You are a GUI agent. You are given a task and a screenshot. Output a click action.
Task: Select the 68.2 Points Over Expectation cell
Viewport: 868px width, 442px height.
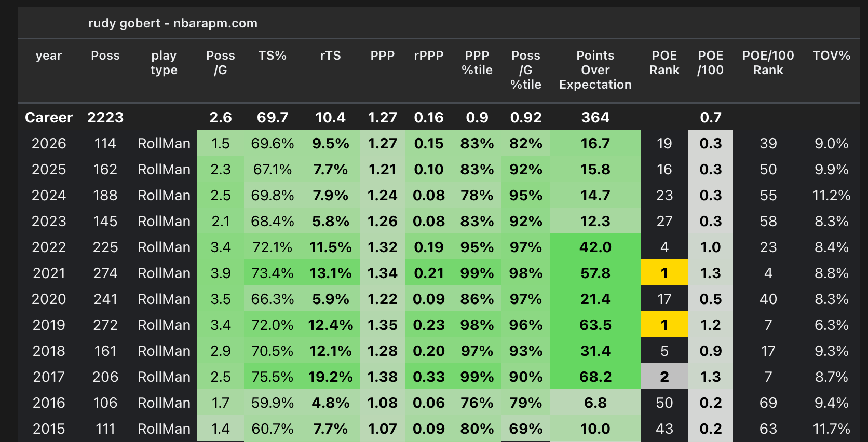(595, 377)
